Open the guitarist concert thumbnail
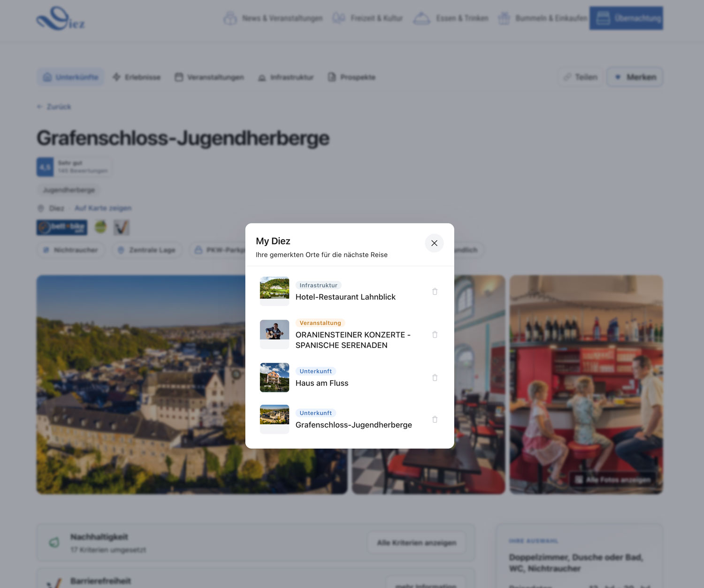Image resolution: width=704 pixels, height=588 pixels. point(275,334)
